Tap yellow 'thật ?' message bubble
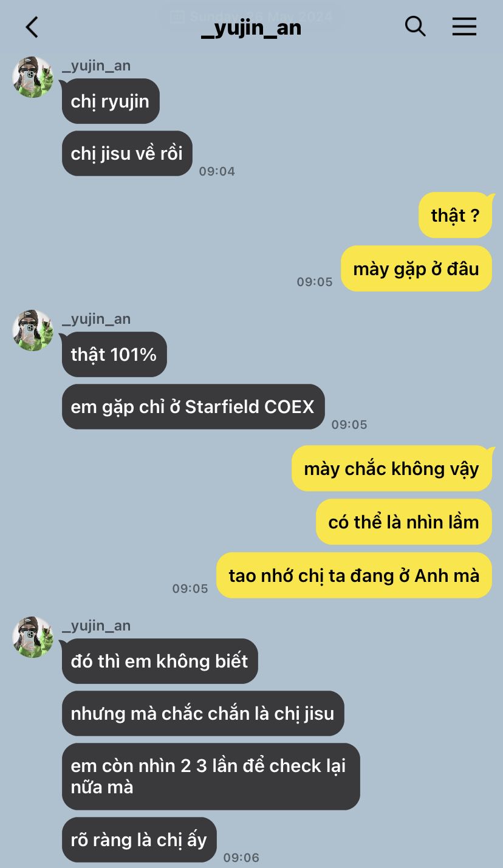 pos(455,215)
